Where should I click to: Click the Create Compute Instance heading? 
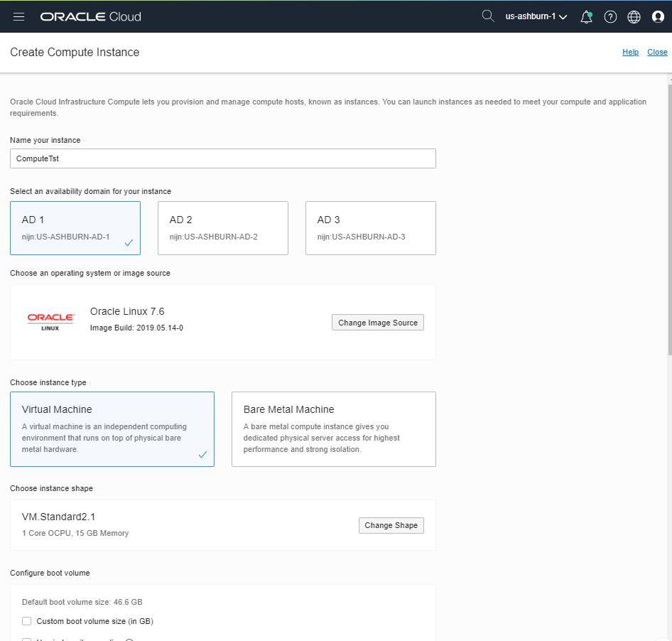point(75,52)
